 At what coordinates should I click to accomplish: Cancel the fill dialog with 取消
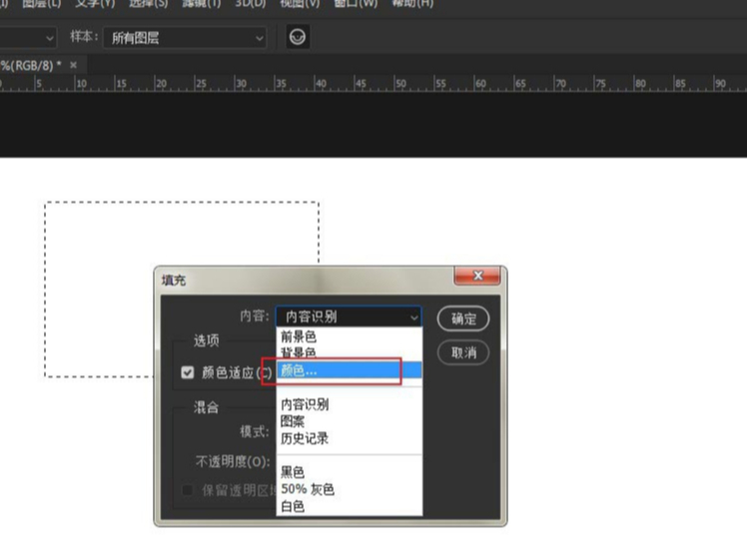tap(463, 352)
